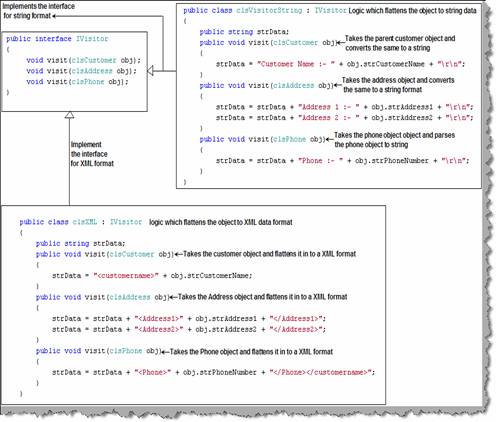Click the 'public interface IVisitor' declaration
The height and width of the screenshot is (422, 496).
[57, 39]
